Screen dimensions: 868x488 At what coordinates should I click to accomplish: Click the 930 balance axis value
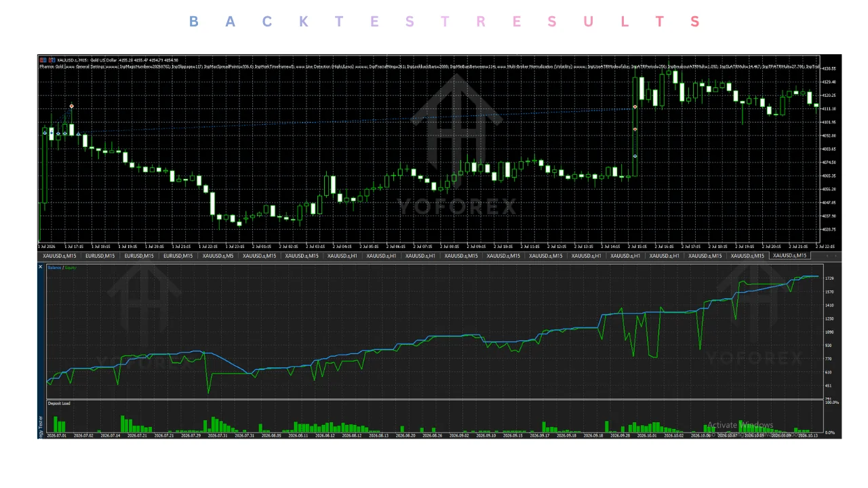(829, 346)
